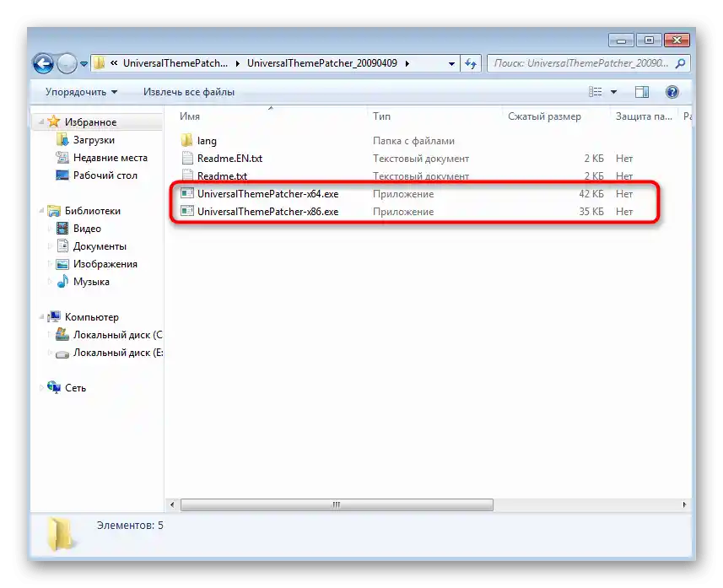Open Изображения library
Viewport: 723px width, 588px height.
point(105,264)
